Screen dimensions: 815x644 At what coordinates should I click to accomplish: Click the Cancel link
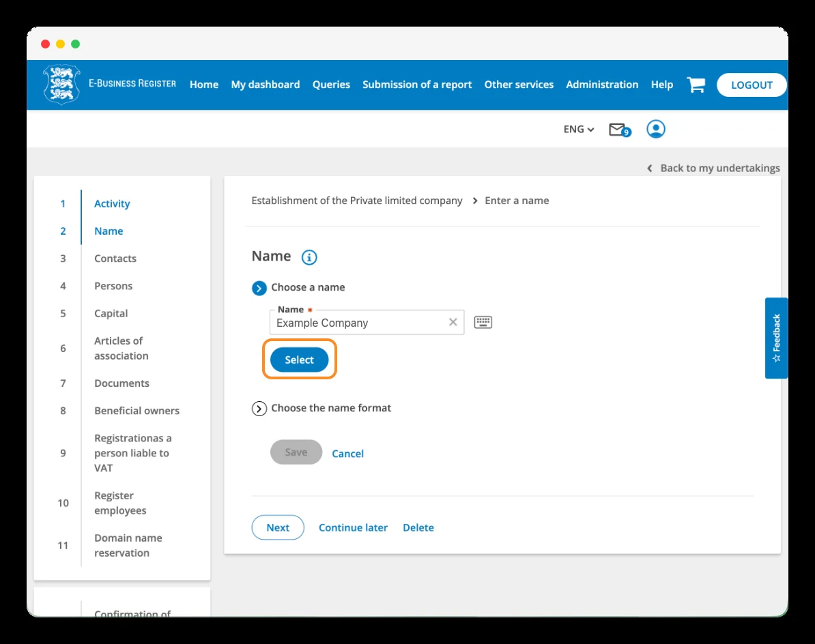coord(347,454)
